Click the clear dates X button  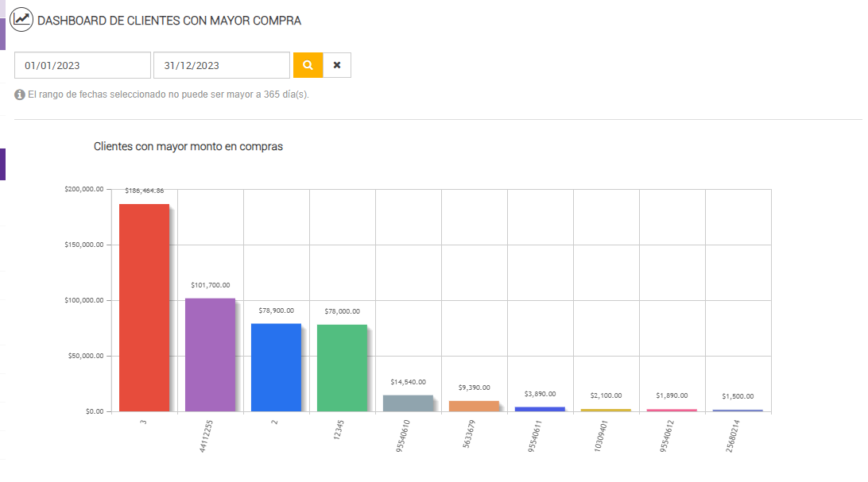click(x=337, y=65)
